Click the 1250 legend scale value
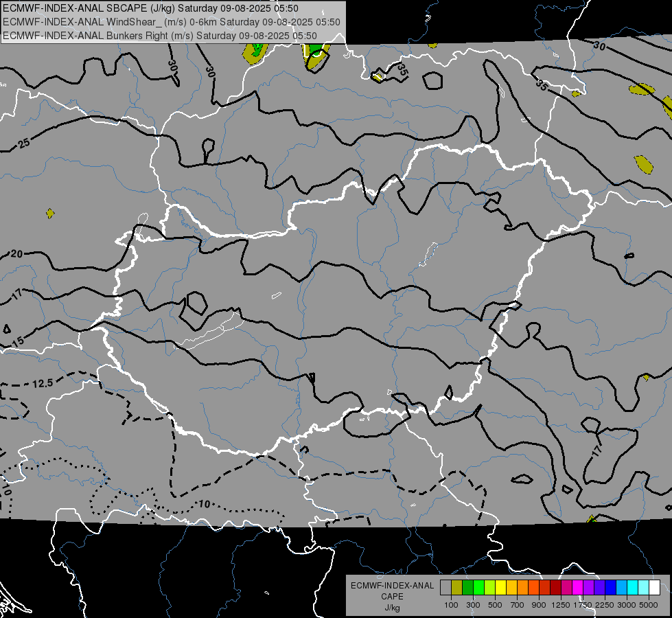This screenshot has width=672, height=618. click(561, 605)
